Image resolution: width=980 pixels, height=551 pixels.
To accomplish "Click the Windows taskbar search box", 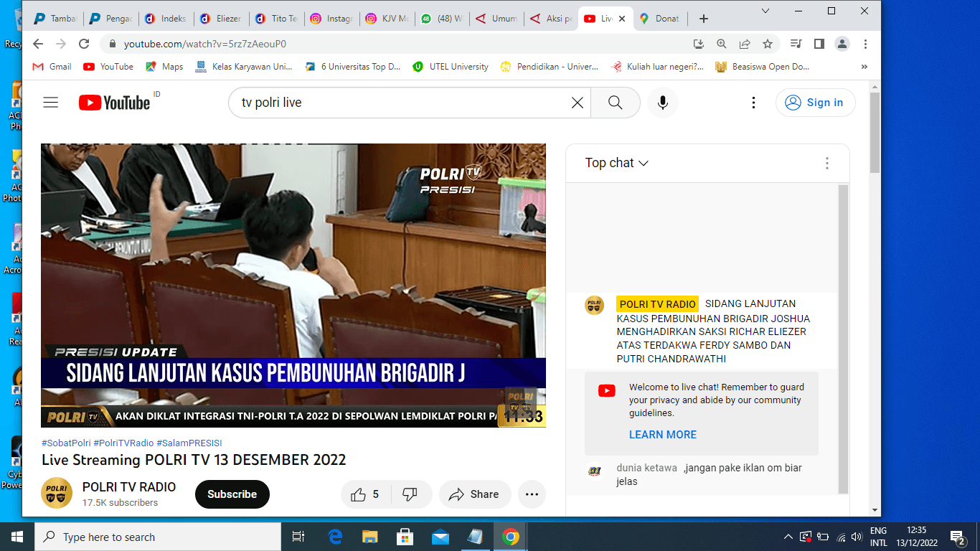I will pyautogui.click(x=158, y=537).
